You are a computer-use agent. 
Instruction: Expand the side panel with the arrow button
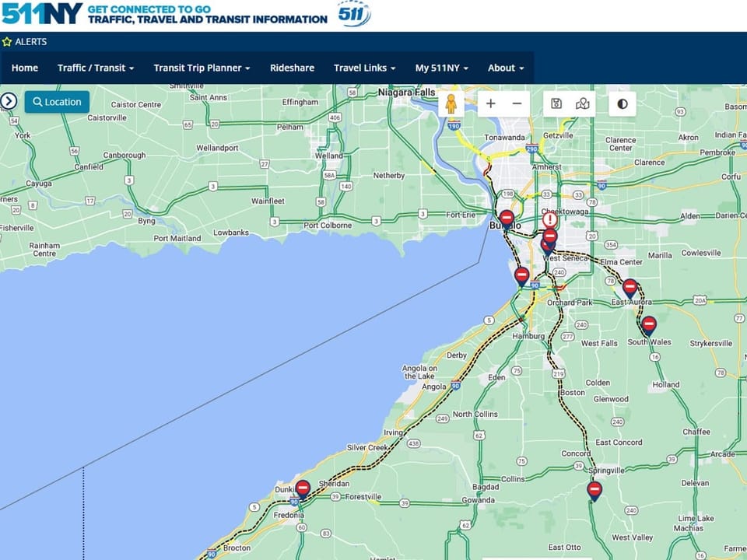9,101
